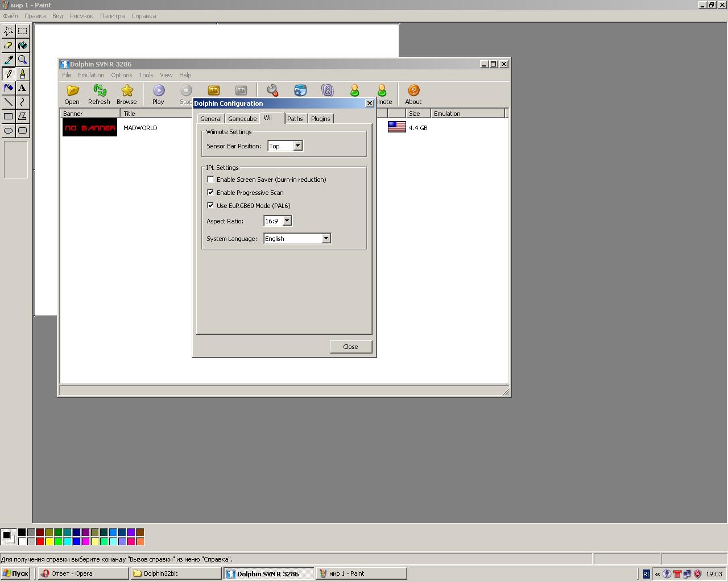Image resolution: width=728 pixels, height=582 pixels.
Task: Select the Eraser tool in Paint
Action: point(9,45)
